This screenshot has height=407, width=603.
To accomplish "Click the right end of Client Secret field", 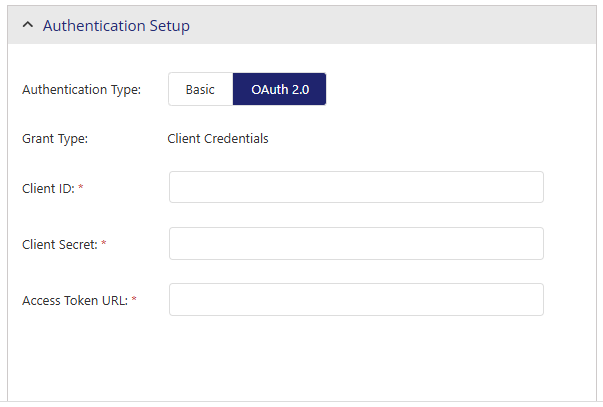I will pos(530,243).
